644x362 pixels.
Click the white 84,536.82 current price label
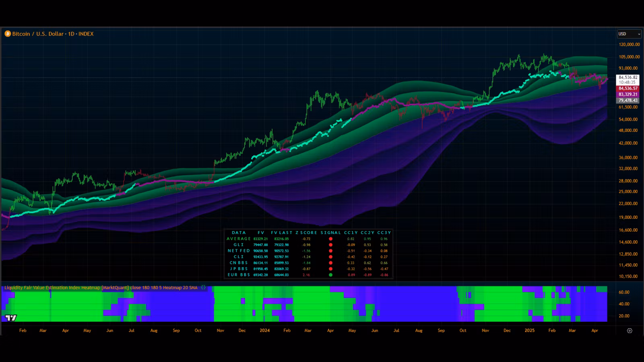tap(628, 77)
